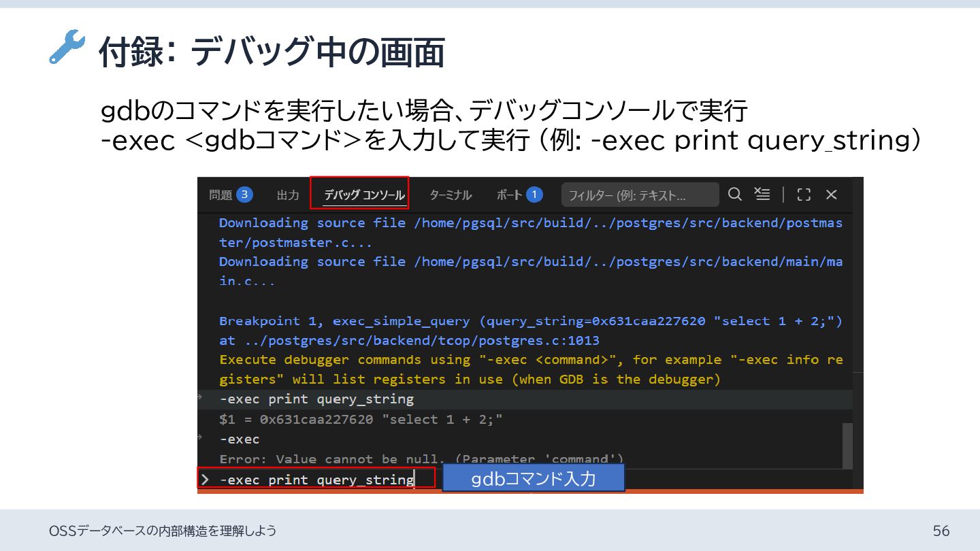The image size is (980, 551).
Task: Click the badge number 1 on the ポート tab
Action: pyautogui.click(x=534, y=195)
